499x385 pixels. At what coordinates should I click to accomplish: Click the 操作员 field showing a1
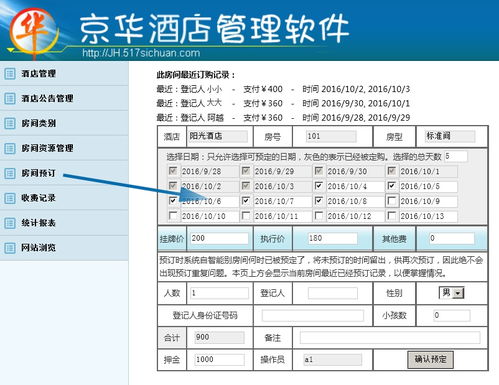pyautogui.click(x=332, y=359)
